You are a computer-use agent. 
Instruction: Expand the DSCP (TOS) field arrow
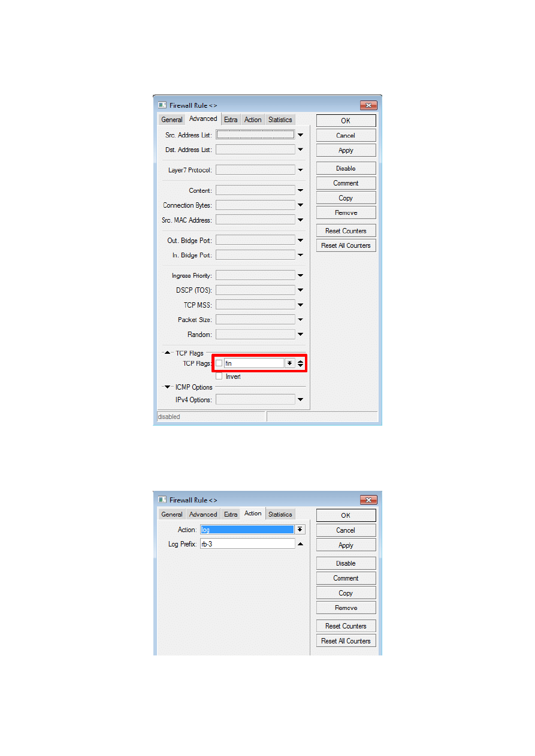click(301, 290)
